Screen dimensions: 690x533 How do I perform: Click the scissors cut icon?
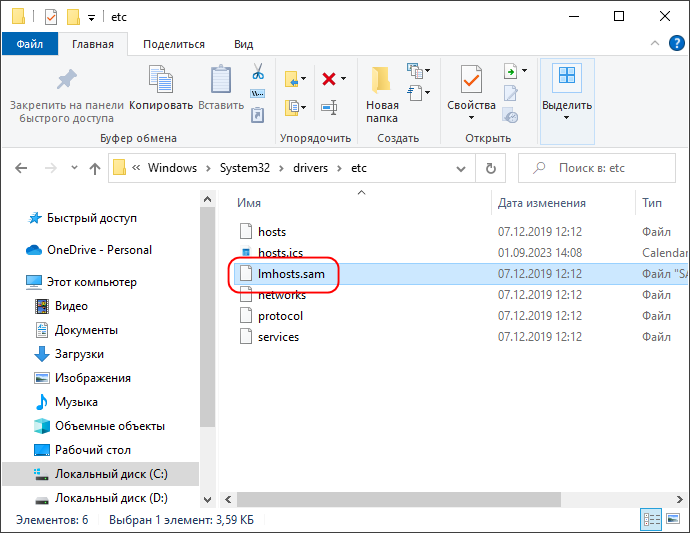click(258, 71)
